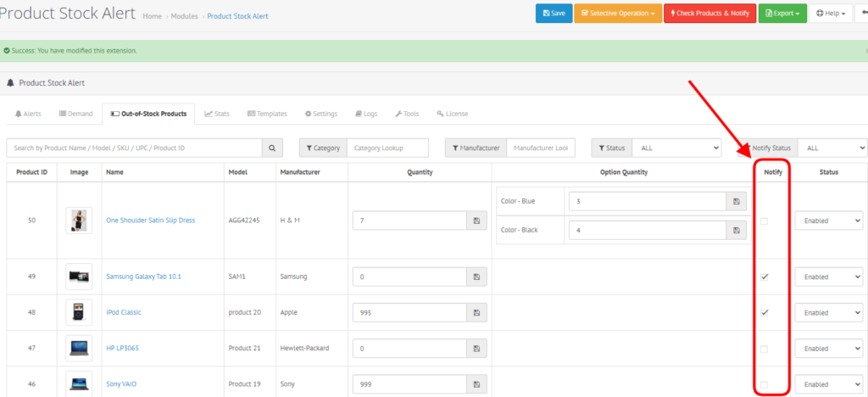Viewport: 868px width, 397px height.
Task: Uncheck Notify for Samsung Galaxy Tab 10.1
Action: coord(765,277)
